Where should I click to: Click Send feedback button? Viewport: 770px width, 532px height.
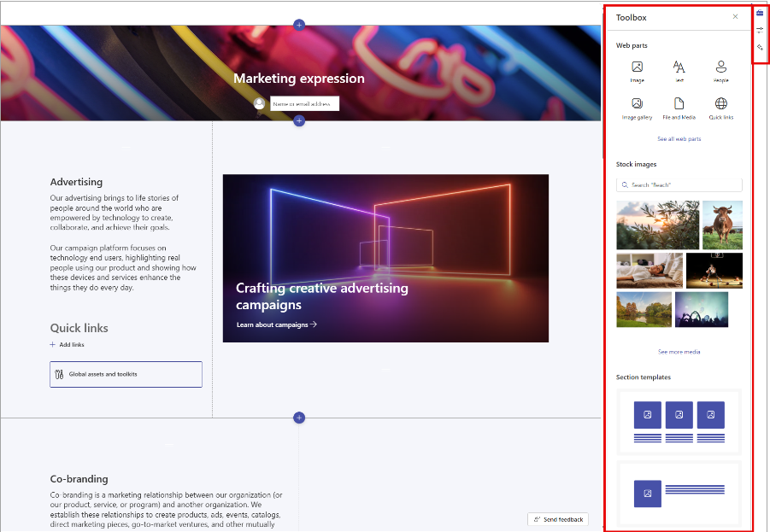tap(558, 519)
